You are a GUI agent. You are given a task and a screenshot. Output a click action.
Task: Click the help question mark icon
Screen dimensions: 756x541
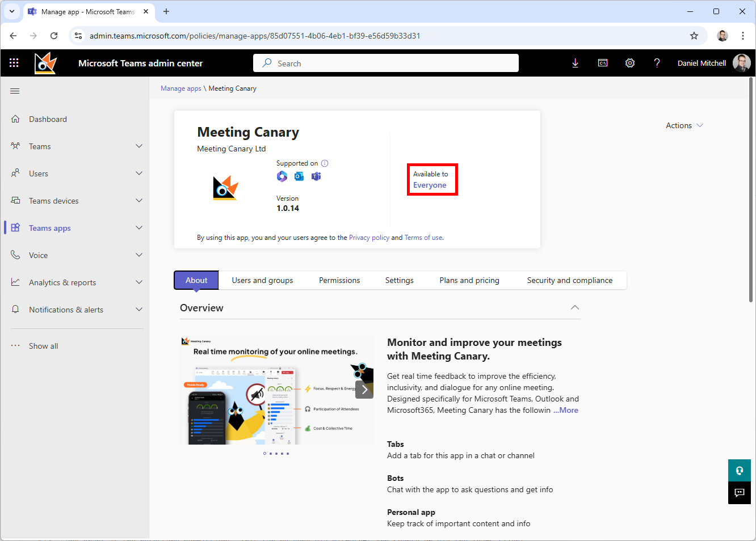pos(657,63)
